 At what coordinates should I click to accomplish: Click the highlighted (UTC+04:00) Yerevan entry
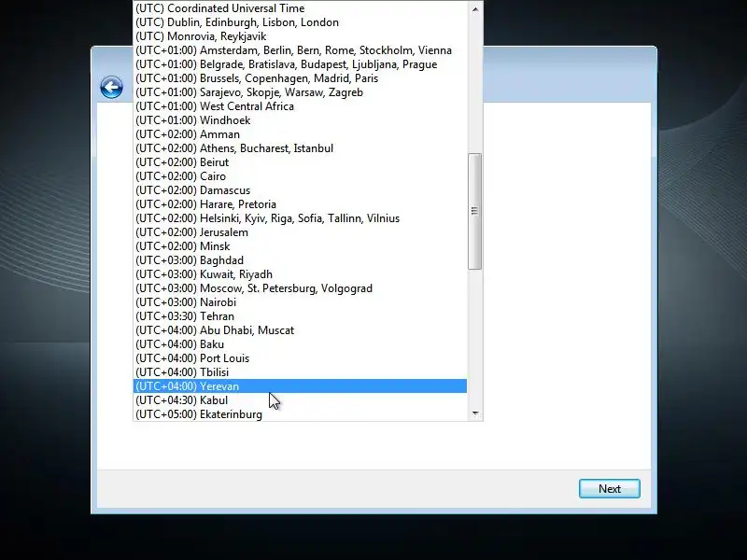tap(300, 386)
